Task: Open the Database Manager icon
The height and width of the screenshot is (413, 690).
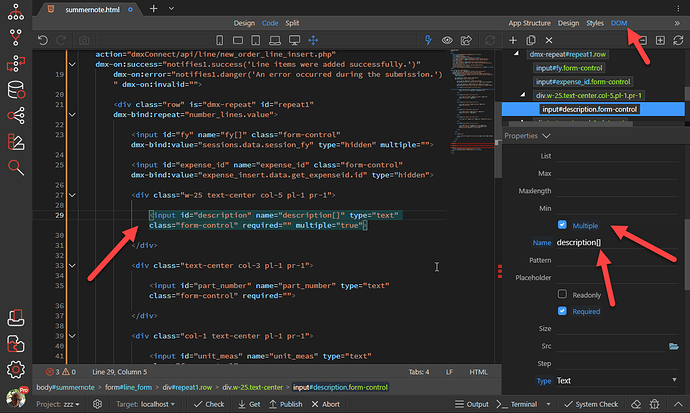Action: point(16,90)
